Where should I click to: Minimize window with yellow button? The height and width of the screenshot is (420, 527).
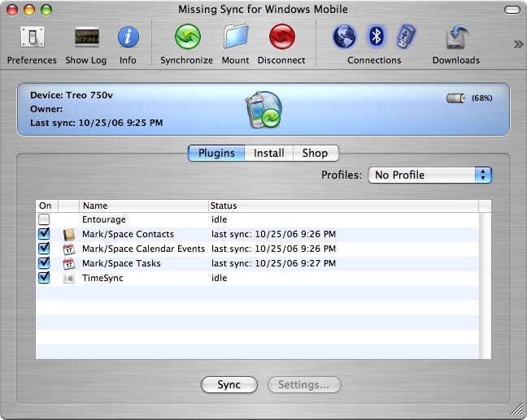tap(29, 10)
